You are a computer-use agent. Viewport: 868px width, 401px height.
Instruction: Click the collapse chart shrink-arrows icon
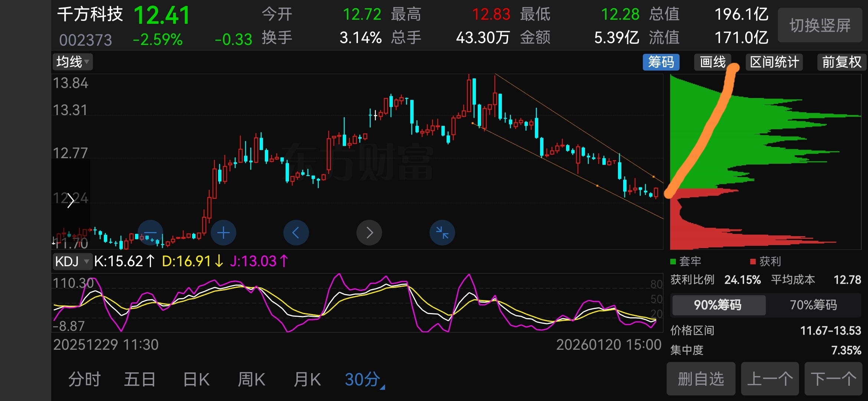pos(442,233)
